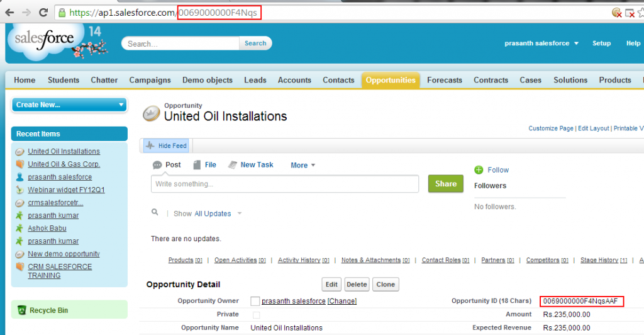The width and height of the screenshot is (644, 335).
Task: Click the green plus Follow icon
Action: (479, 170)
